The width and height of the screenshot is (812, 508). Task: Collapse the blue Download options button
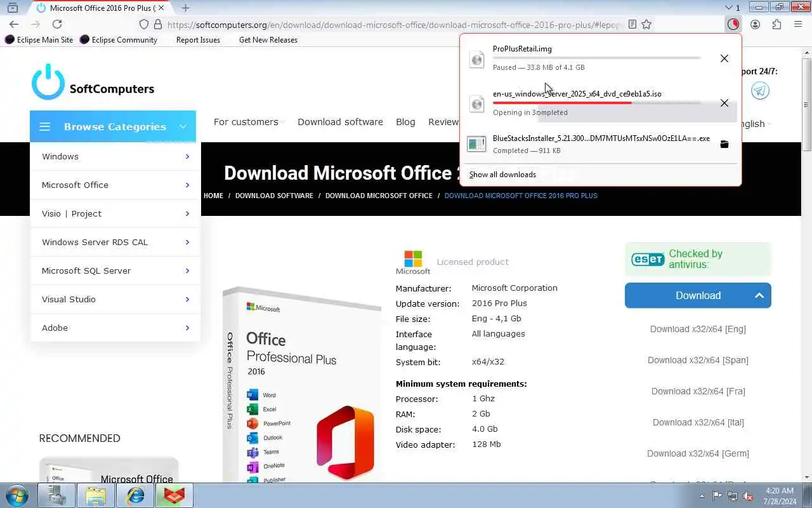pos(698,295)
